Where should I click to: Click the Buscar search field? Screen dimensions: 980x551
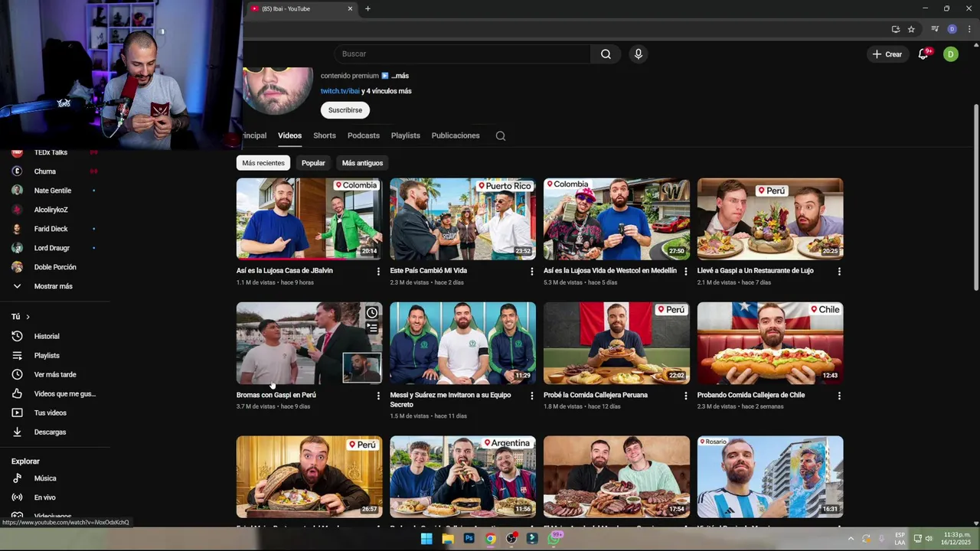click(462, 54)
